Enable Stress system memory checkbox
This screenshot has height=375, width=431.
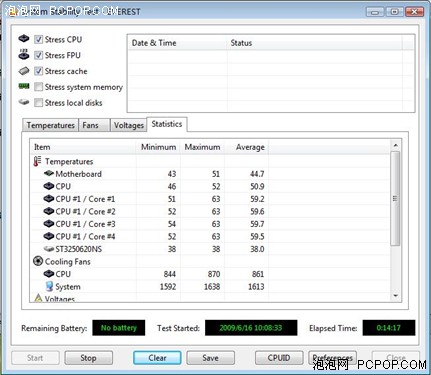pos(38,87)
